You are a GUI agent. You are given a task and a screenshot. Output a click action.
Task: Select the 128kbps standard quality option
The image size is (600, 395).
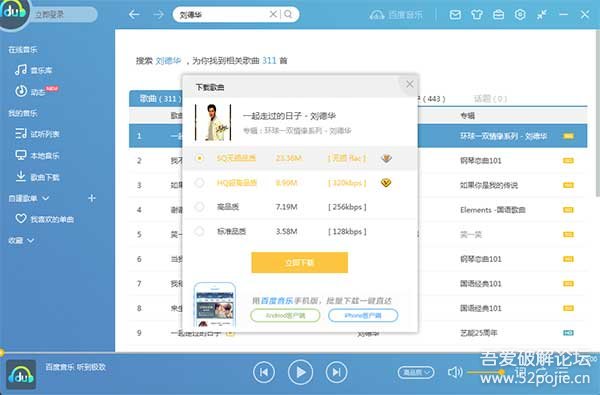199,231
